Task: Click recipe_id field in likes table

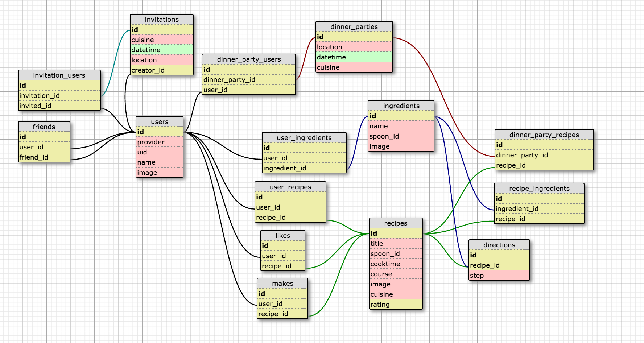Action: click(283, 266)
